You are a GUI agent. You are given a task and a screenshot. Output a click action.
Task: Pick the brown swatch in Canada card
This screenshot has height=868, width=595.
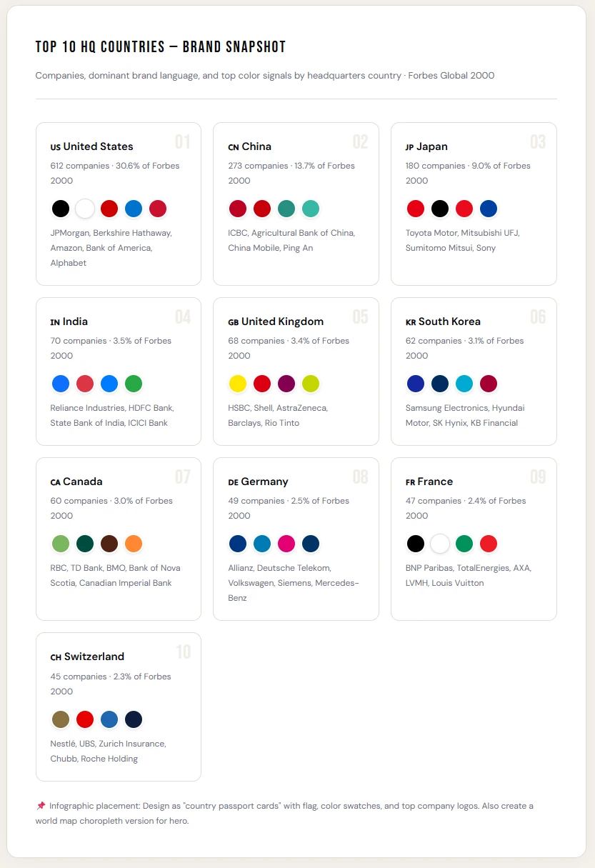coord(109,544)
